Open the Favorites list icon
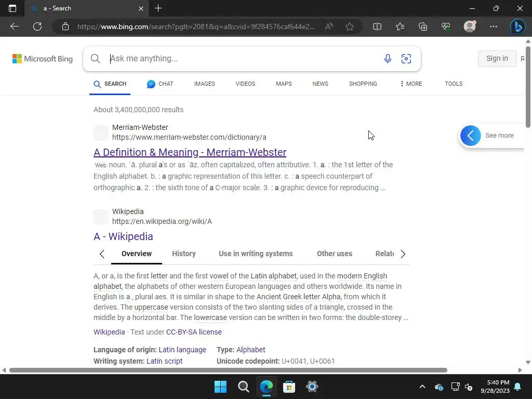The height and width of the screenshot is (399, 532). 400,26
